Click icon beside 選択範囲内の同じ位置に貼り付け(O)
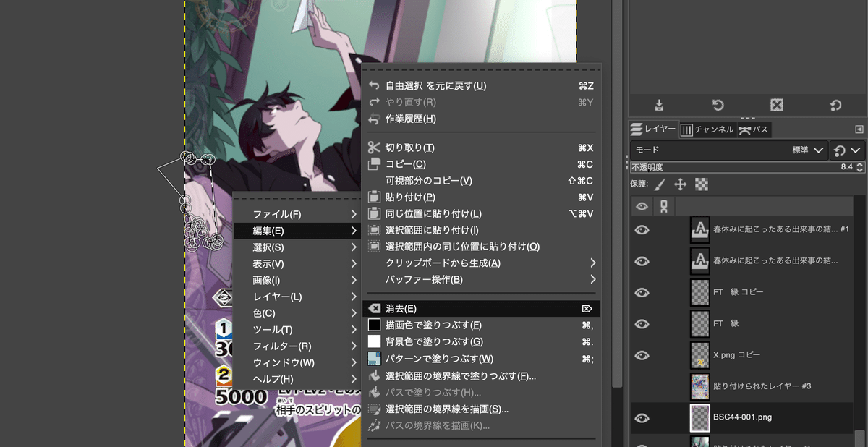The image size is (868, 447). 374,247
